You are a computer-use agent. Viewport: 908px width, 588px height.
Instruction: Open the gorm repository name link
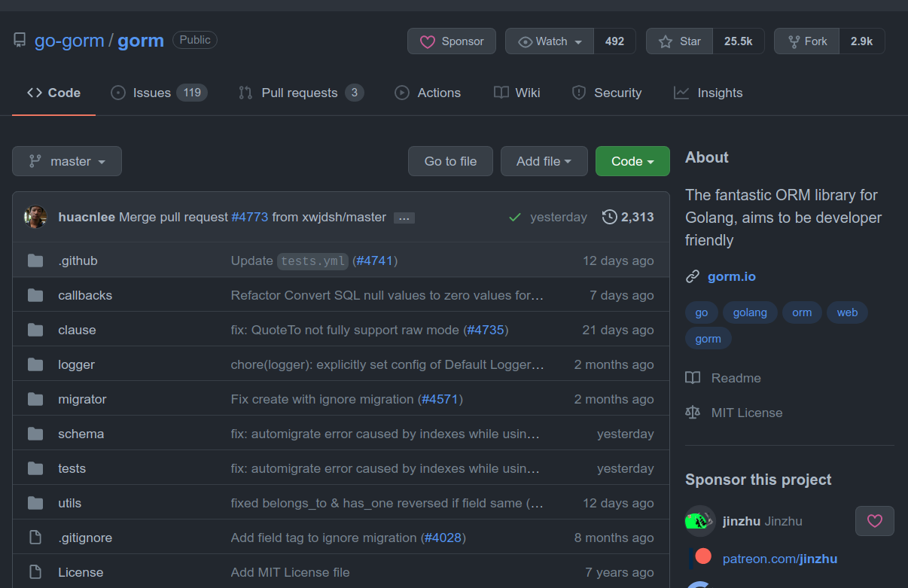coord(141,41)
